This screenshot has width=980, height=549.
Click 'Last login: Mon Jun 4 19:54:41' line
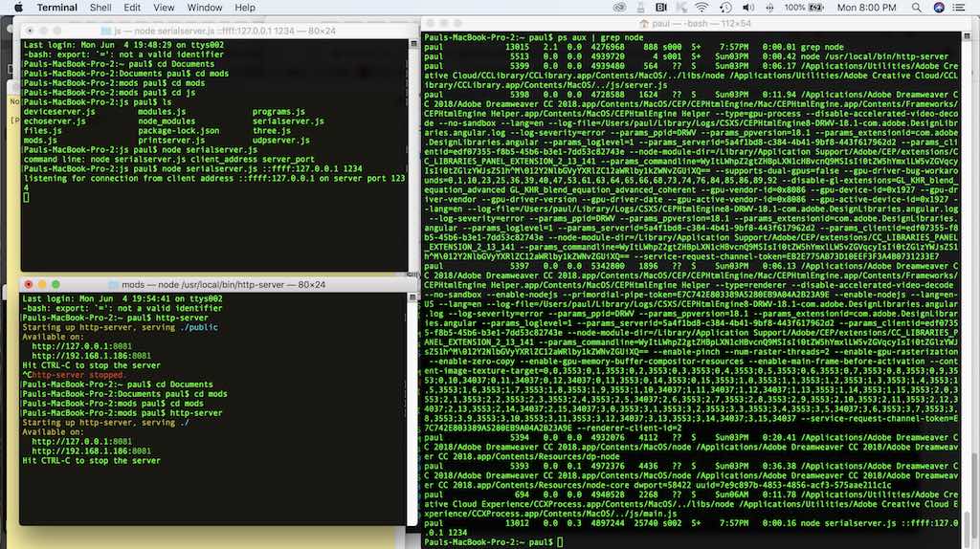[122, 298]
